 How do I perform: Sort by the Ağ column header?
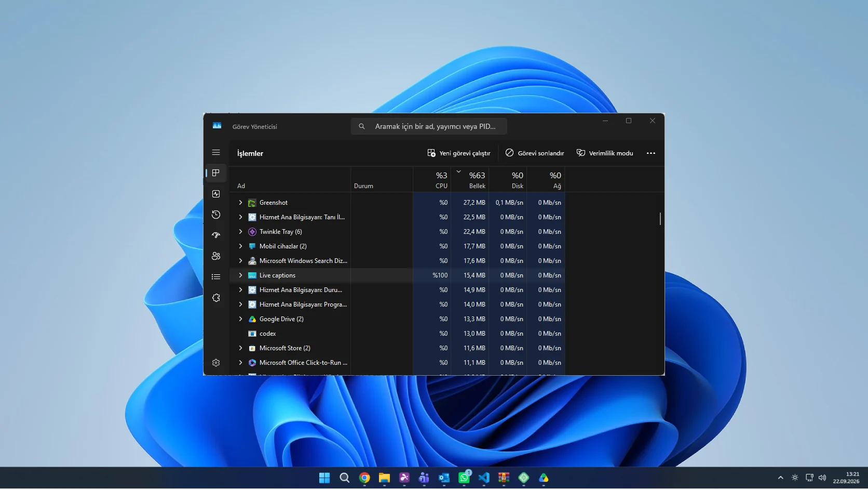coord(546,180)
